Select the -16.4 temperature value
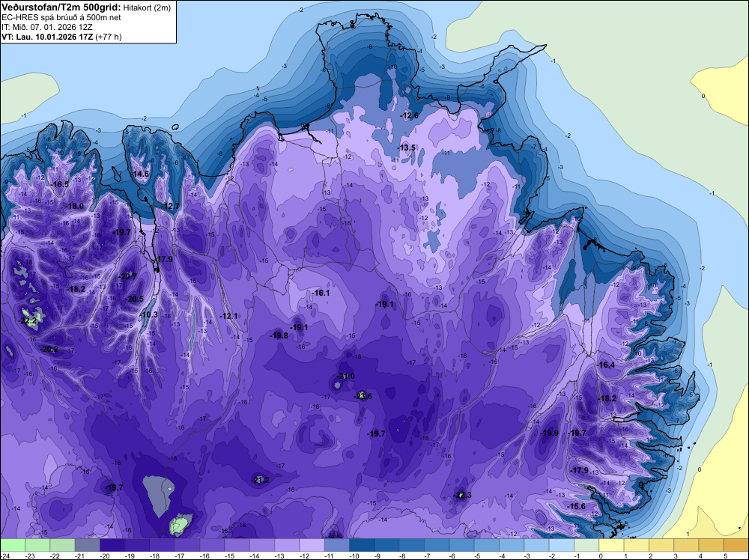The width and height of the screenshot is (749, 560). pyautogui.click(x=606, y=365)
